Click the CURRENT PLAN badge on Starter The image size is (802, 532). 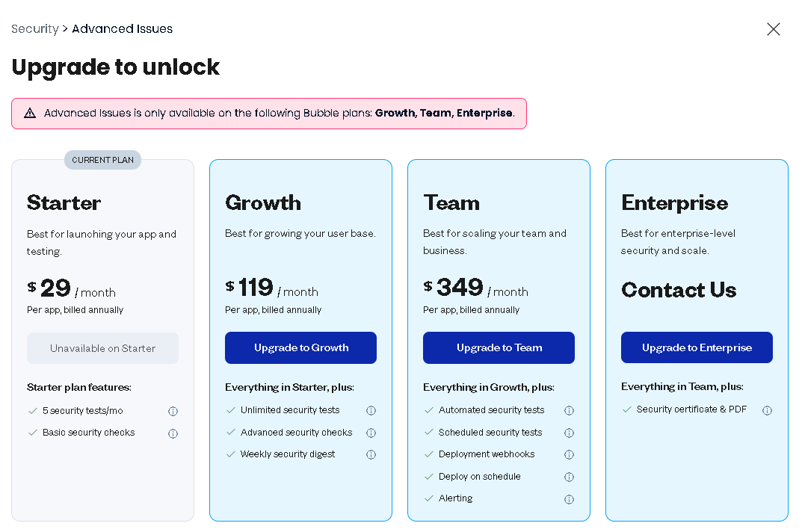click(102, 159)
